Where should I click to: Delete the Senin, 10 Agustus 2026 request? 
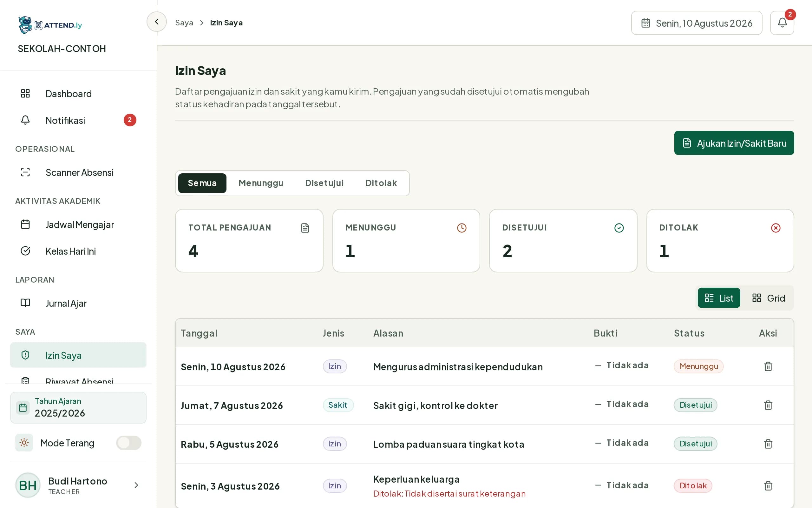point(768,366)
